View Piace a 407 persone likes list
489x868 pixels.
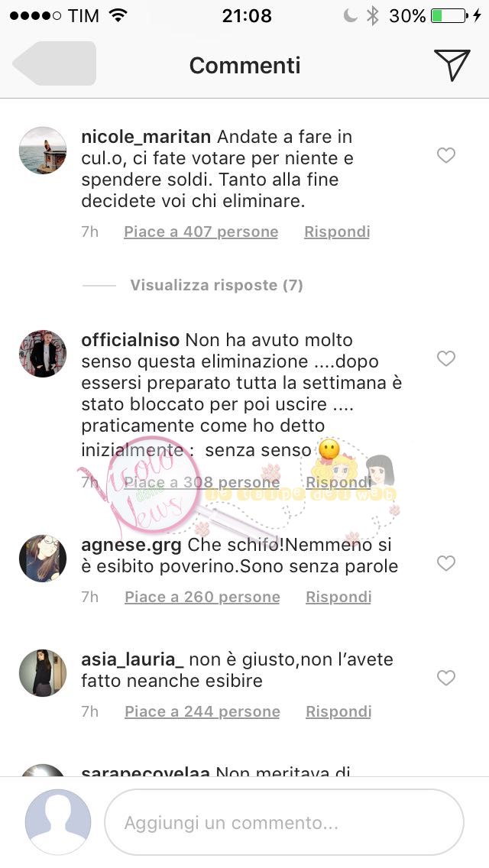click(x=201, y=232)
